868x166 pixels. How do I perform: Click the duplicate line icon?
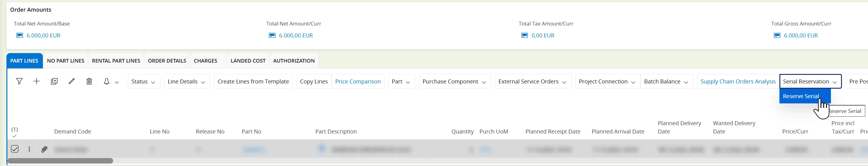click(x=54, y=81)
